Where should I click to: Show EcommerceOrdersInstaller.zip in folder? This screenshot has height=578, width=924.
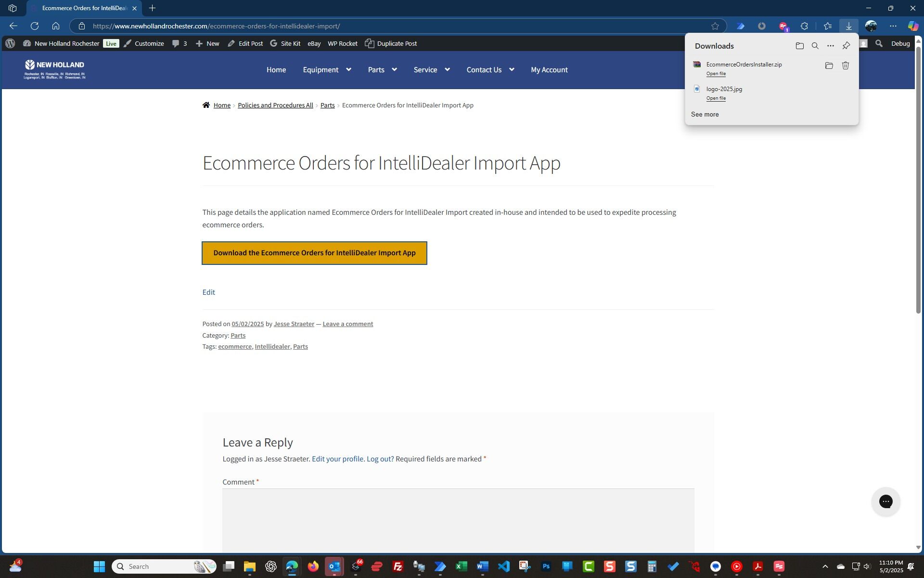829,66
